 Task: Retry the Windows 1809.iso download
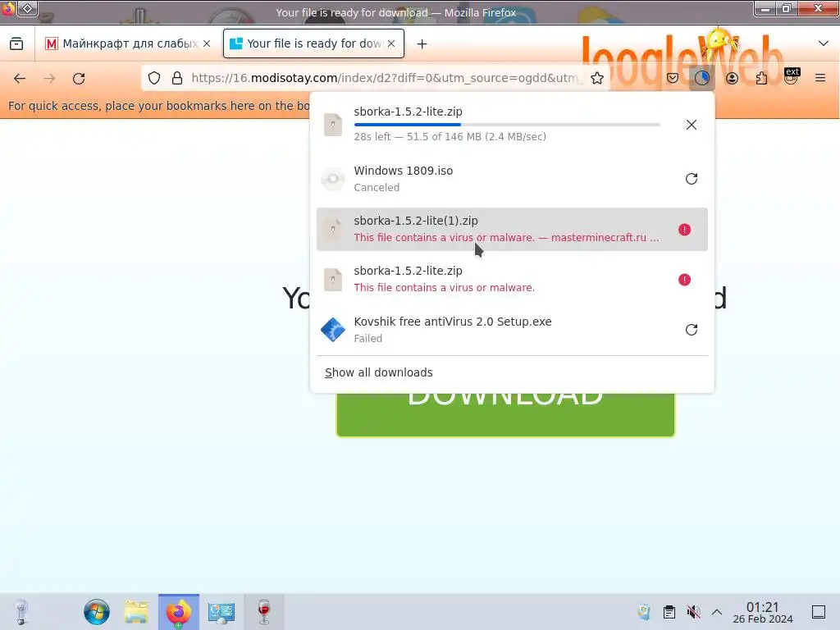click(x=691, y=178)
